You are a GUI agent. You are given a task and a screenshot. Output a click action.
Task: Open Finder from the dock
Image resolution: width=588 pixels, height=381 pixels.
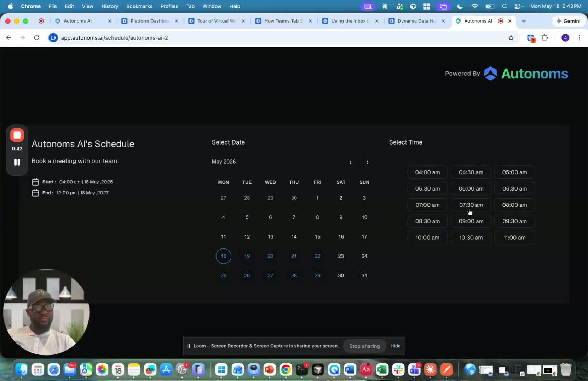22,370
